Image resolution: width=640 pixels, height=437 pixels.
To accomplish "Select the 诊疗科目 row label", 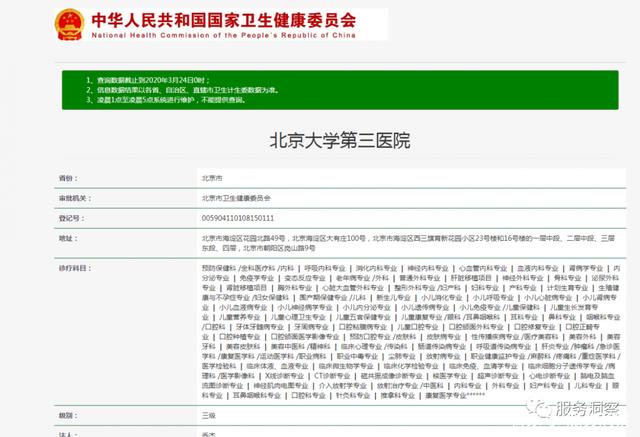I will (x=73, y=268).
